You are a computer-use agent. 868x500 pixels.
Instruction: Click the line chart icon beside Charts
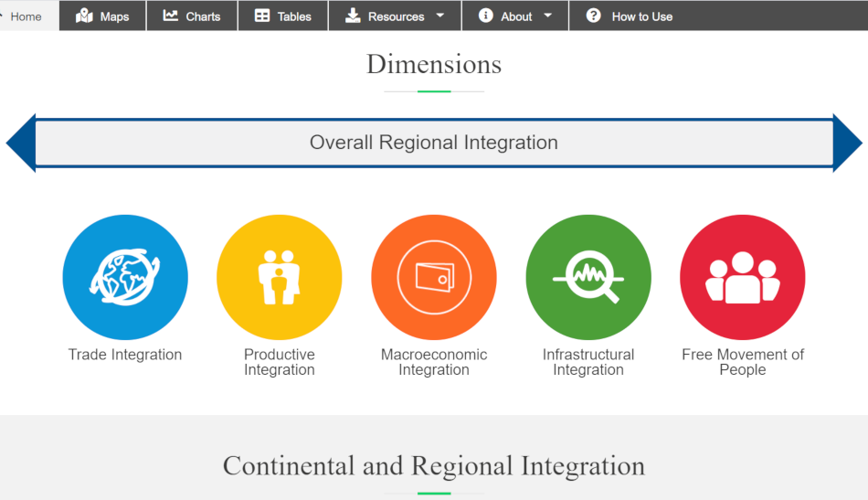coord(171,16)
